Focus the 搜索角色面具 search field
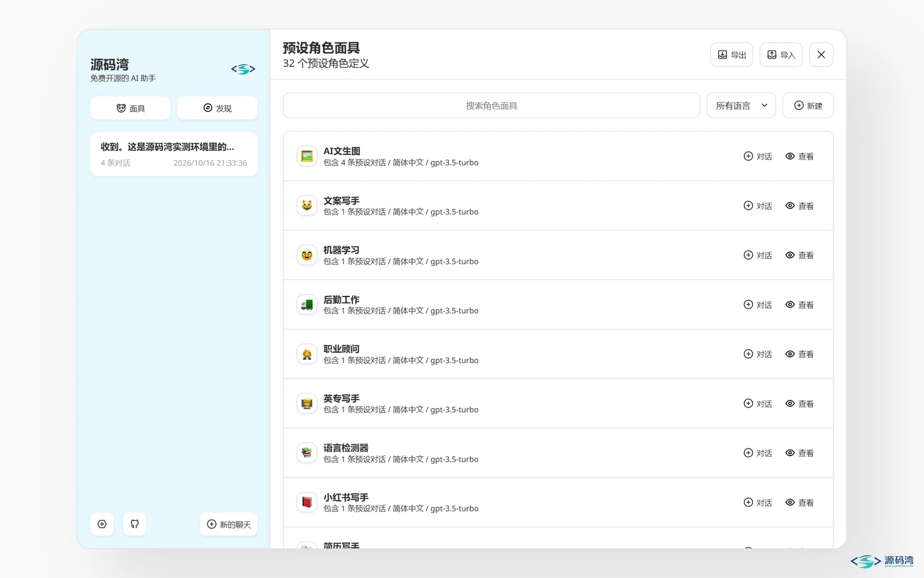This screenshot has height=578, width=924. [x=491, y=106]
